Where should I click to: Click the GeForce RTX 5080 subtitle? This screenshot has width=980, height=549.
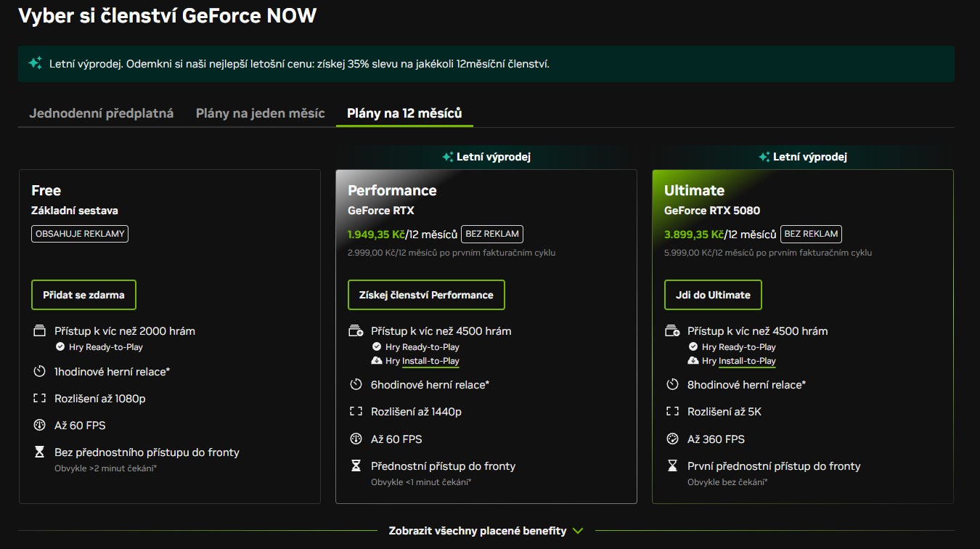(x=712, y=211)
